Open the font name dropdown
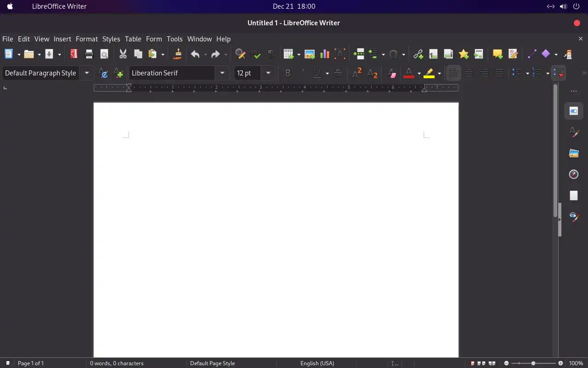 (x=222, y=73)
